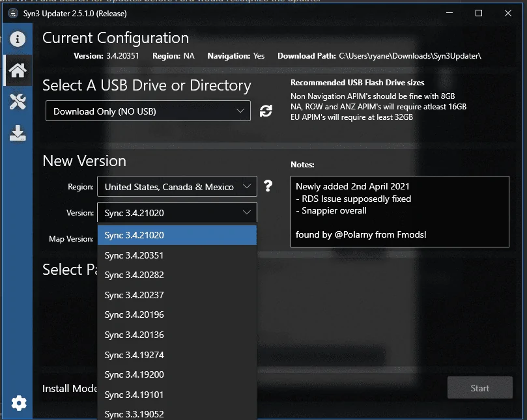Click the region help question mark
This screenshot has height=420, width=527.
(x=268, y=186)
